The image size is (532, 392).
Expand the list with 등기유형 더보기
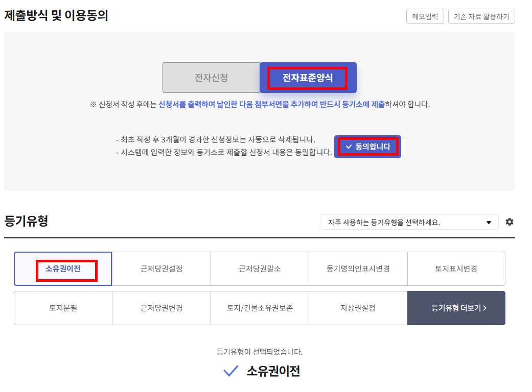(456, 308)
